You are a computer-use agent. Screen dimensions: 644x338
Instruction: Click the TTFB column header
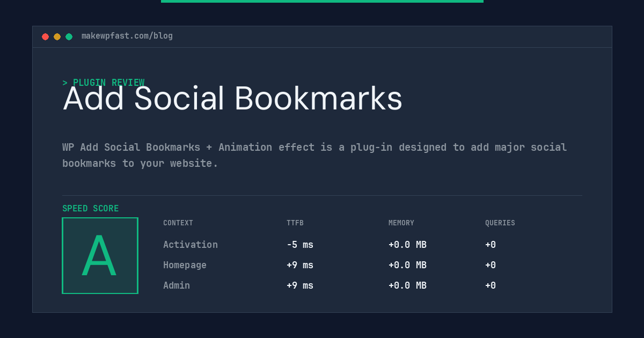tap(295, 223)
